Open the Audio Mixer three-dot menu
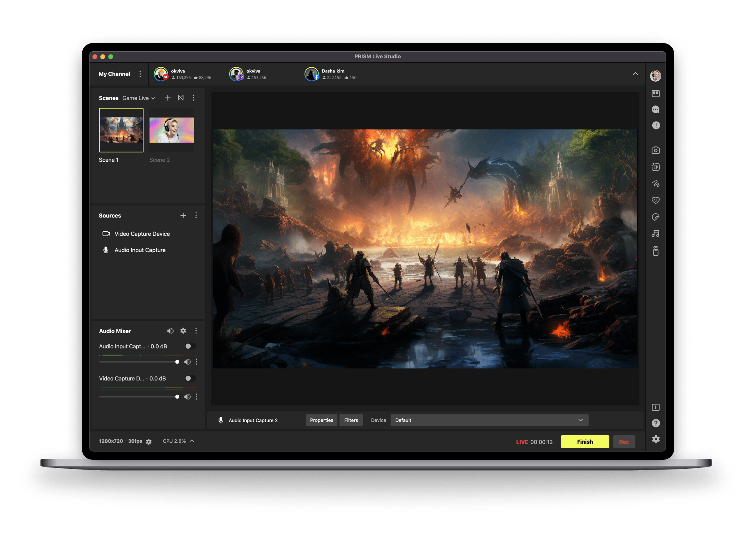Screen dimensions: 756x541 [196, 331]
